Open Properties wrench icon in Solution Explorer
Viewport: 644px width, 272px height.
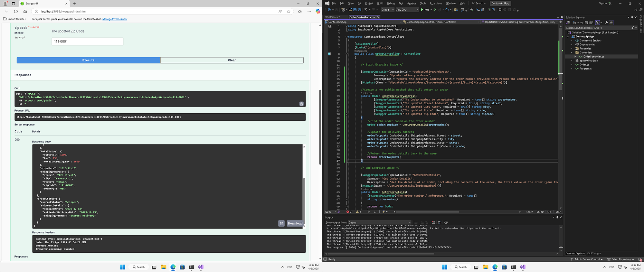tap(606, 23)
